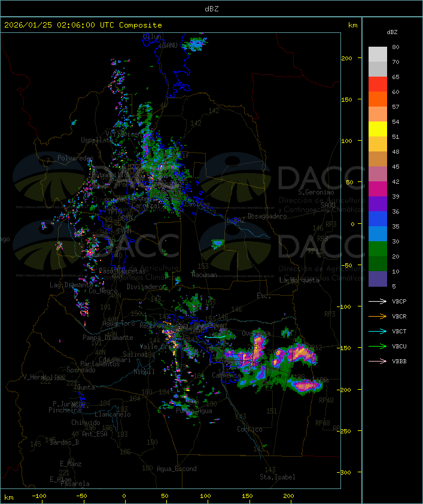Image resolution: width=423 pixels, height=504 pixels.
Task: Select the Agua_Escond location label
Action: 176,469
